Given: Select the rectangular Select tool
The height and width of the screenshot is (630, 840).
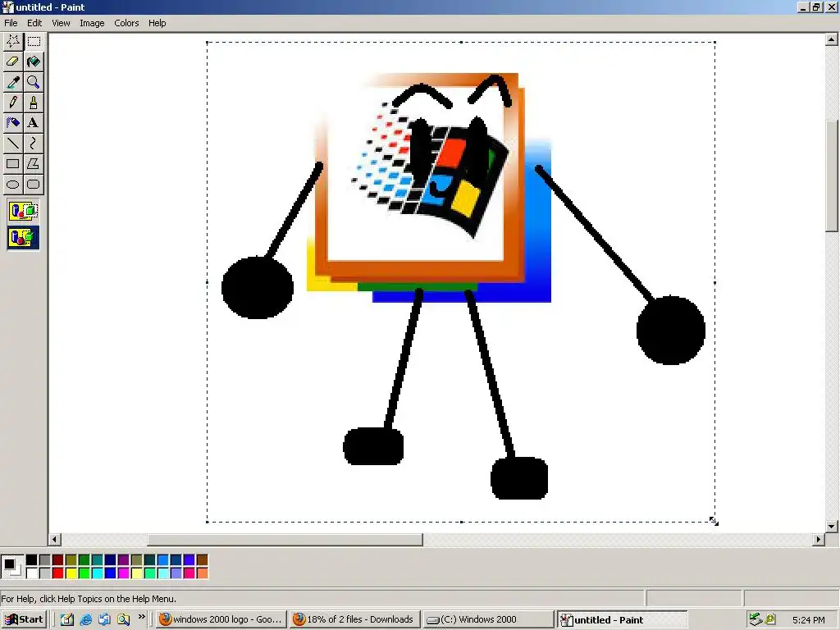Looking at the screenshot, I should pyautogui.click(x=34, y=41).
